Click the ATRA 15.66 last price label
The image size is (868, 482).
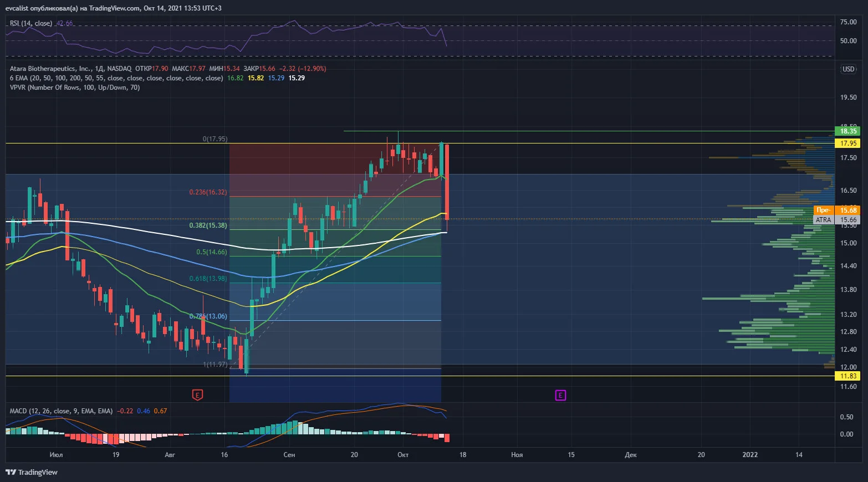pos(837,220)
